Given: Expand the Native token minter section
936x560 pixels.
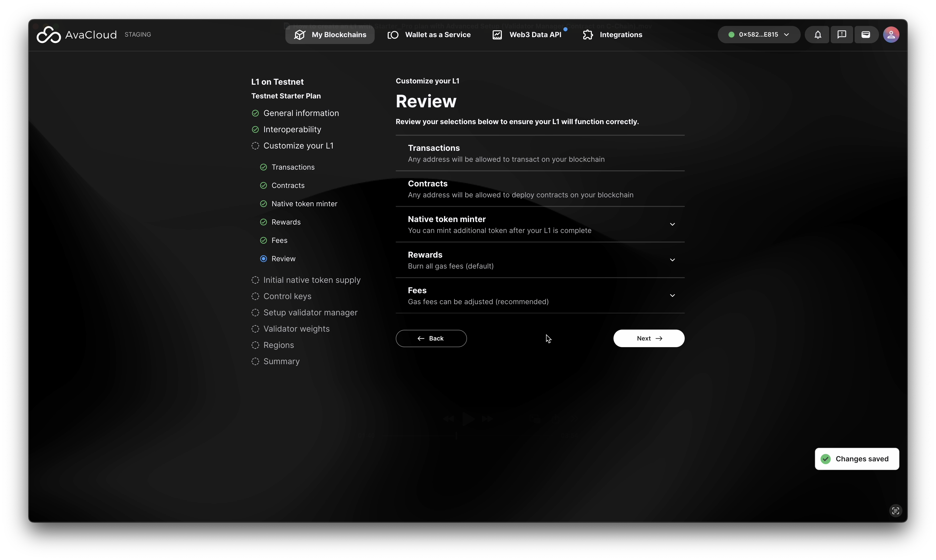Looking at the screenshot, I should (672, 225).
